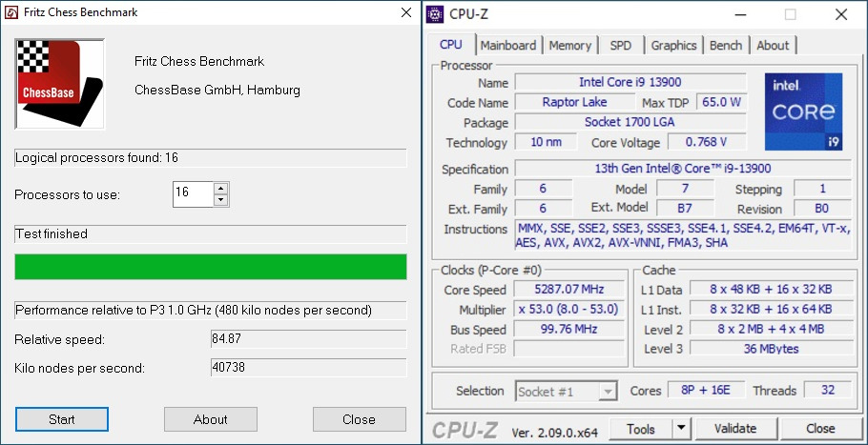Click the empty Rated FSB field
This screenshot has height=445, width=868.
point(569,349)
